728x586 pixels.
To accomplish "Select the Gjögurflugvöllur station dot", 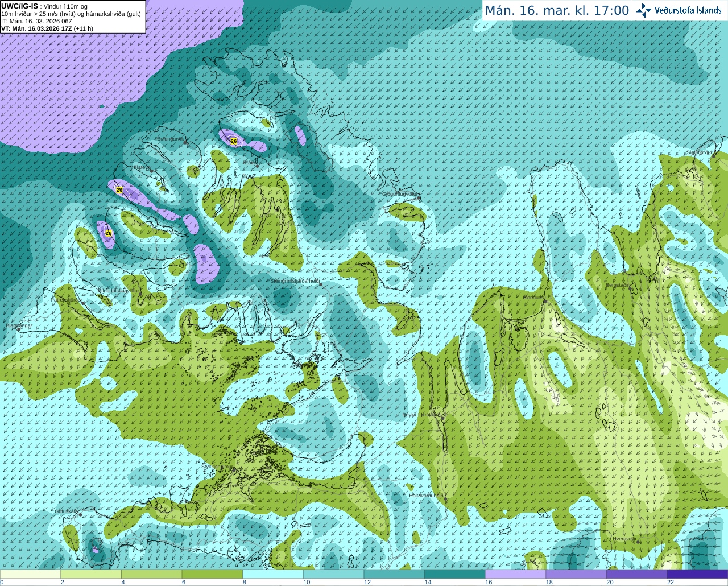I will click(418, 197).
